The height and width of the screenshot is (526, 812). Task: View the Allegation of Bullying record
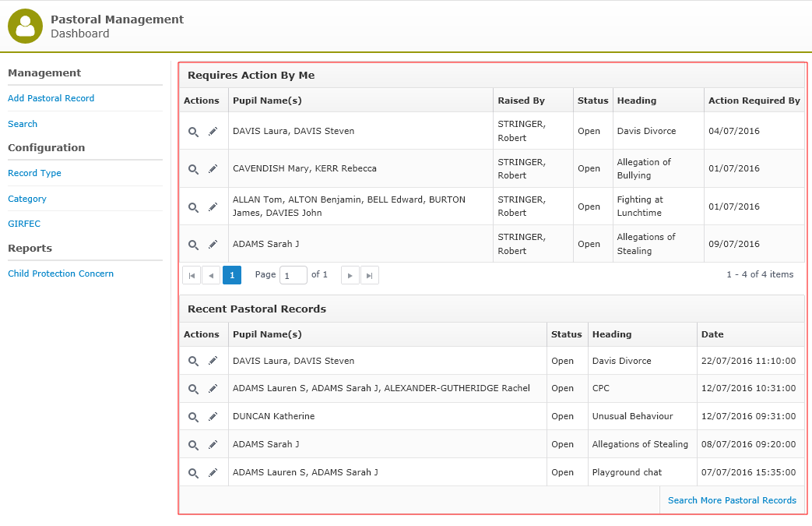193,169
